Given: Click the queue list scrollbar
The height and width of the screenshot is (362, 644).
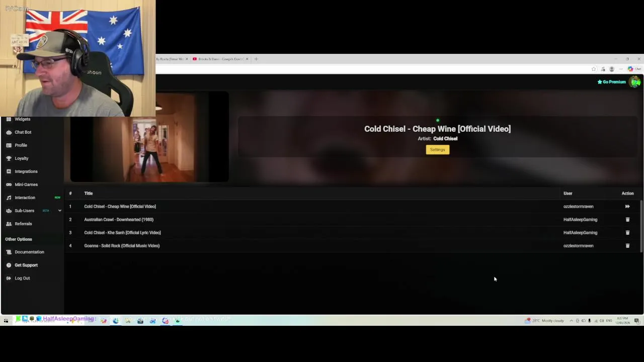Looking at the screenshot, I should pyautogui.click(x=641, y=226).
